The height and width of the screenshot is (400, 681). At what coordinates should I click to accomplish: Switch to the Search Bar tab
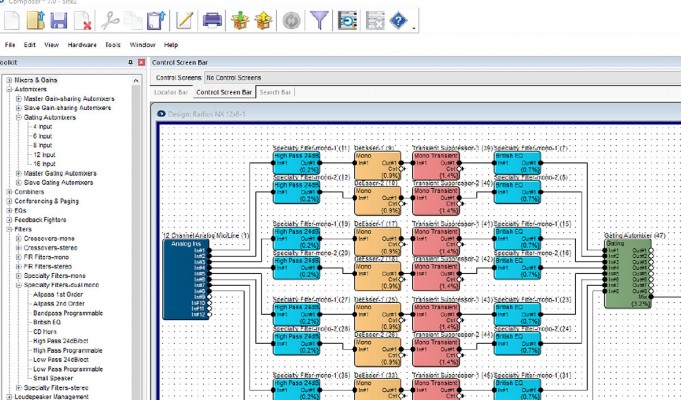click(x=275, y=92)
